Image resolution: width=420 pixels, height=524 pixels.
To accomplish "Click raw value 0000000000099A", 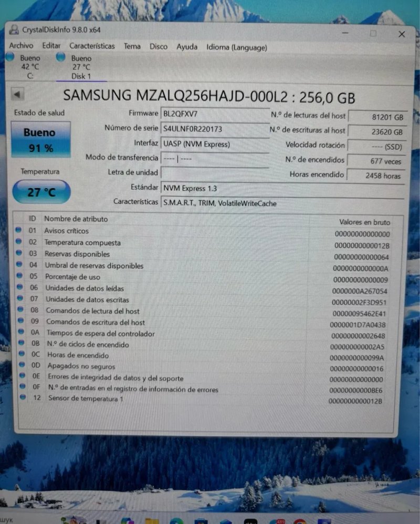I will [x=356, y=357].
